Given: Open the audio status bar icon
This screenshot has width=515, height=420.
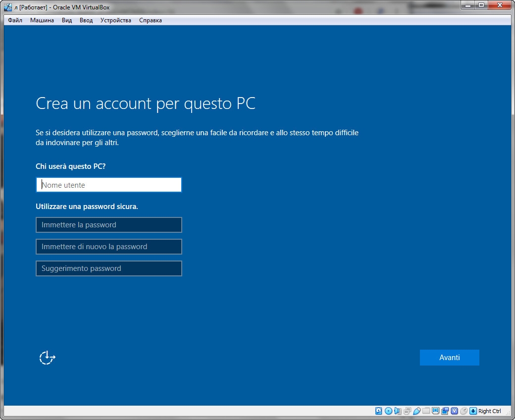Looking at the screenshot, I should 398,411.
